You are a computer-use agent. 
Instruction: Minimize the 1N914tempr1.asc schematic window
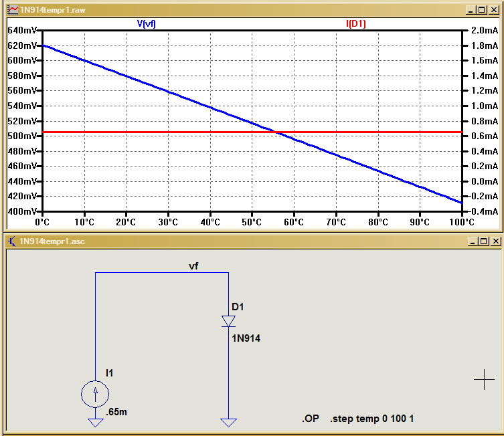coord(472,241)
